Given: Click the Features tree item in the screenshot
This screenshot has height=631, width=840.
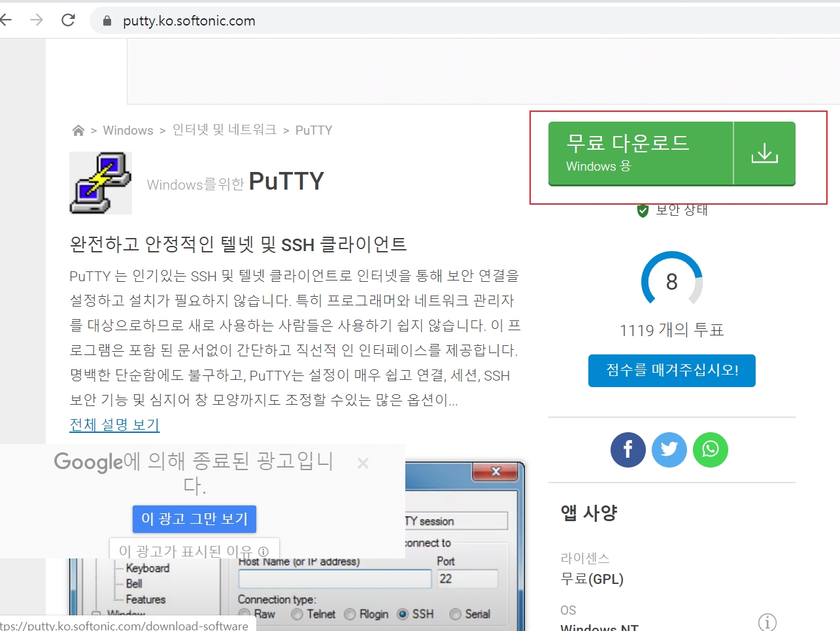Looking at the screenshot, I should 146,600.
